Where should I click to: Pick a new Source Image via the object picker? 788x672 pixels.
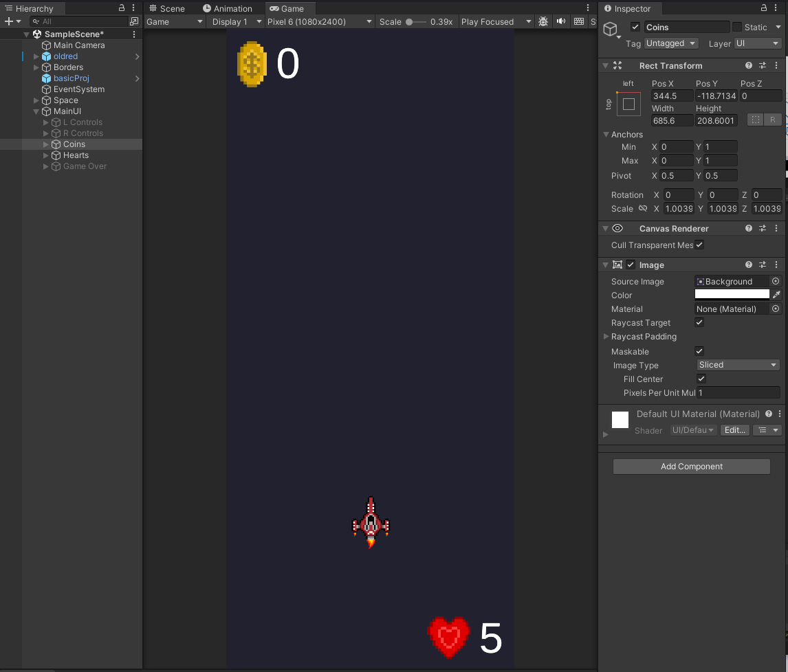coord(776,281)
